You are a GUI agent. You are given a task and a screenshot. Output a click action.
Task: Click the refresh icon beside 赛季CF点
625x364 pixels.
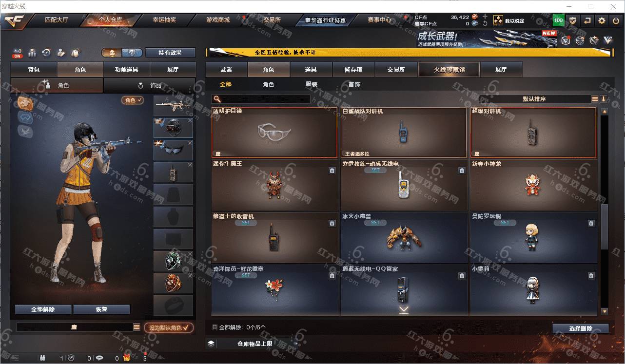pyautogui.click(x=485, y=23)
